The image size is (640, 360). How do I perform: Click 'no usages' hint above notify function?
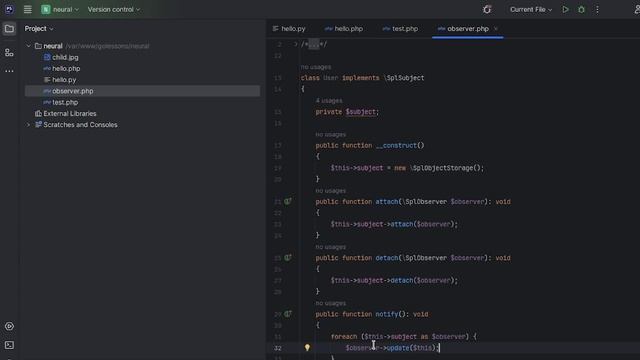coord(331,303)
